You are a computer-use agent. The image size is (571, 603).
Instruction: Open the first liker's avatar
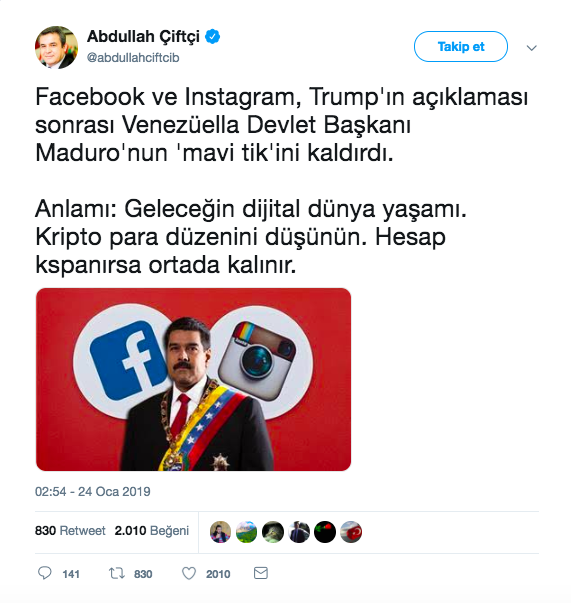click(220, 532)
